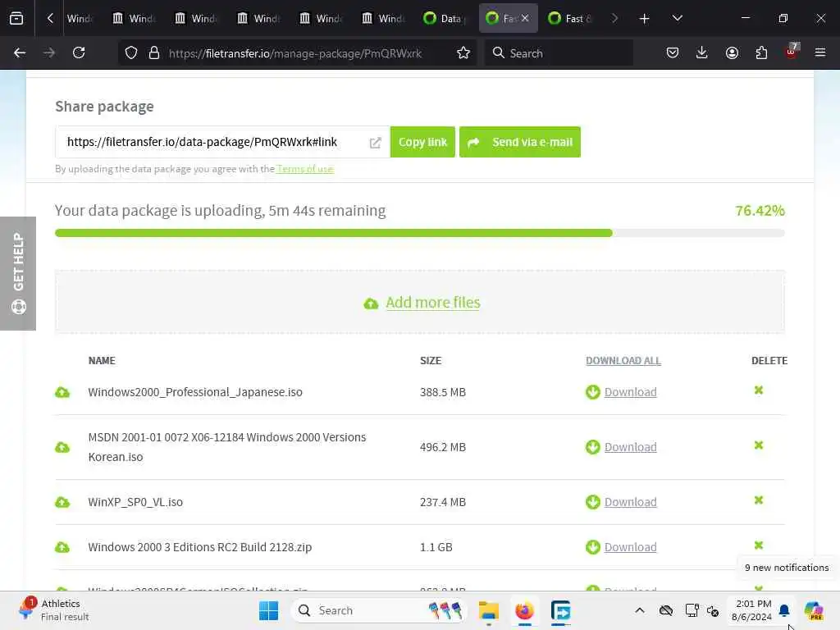Open the Terms of use link

coord(305,169)
